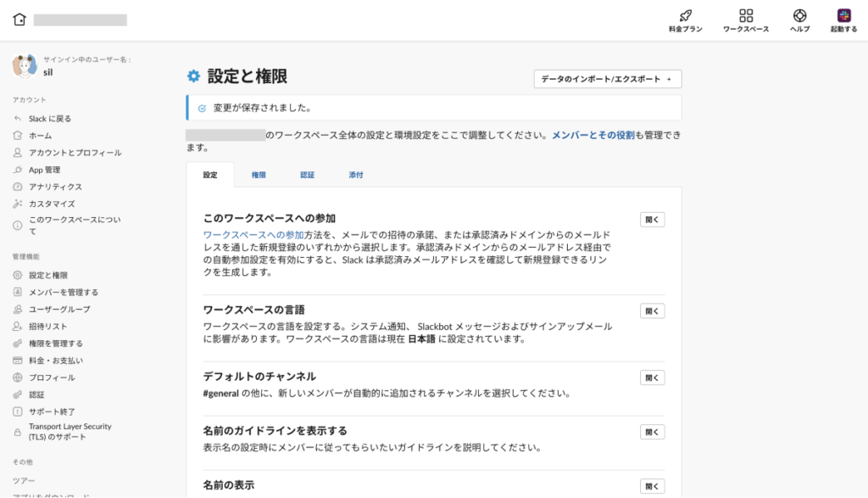Click the 起動する Slack icon
This screenshot has height=498, width=868.
pyautogui.click(x=843, y=16)
